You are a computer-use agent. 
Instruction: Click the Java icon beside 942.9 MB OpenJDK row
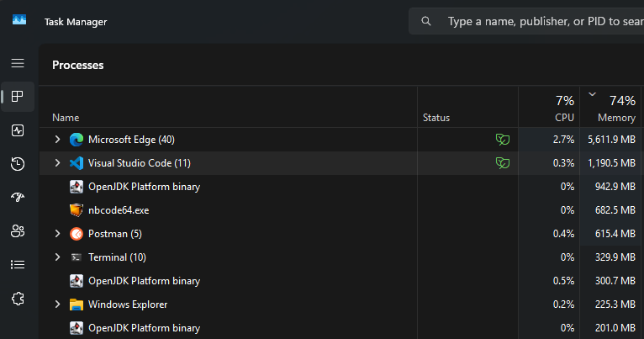click(x=77, y=187)
